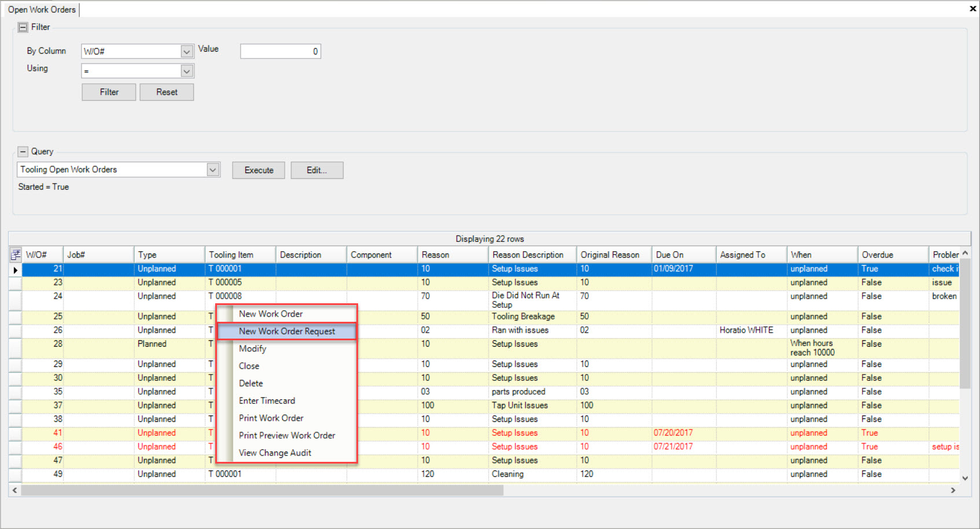Image resolution: width=980 pixels, height=529 pixels.
Task: Select Enter Timecard in the context menu
Action: tap(287, 401)
